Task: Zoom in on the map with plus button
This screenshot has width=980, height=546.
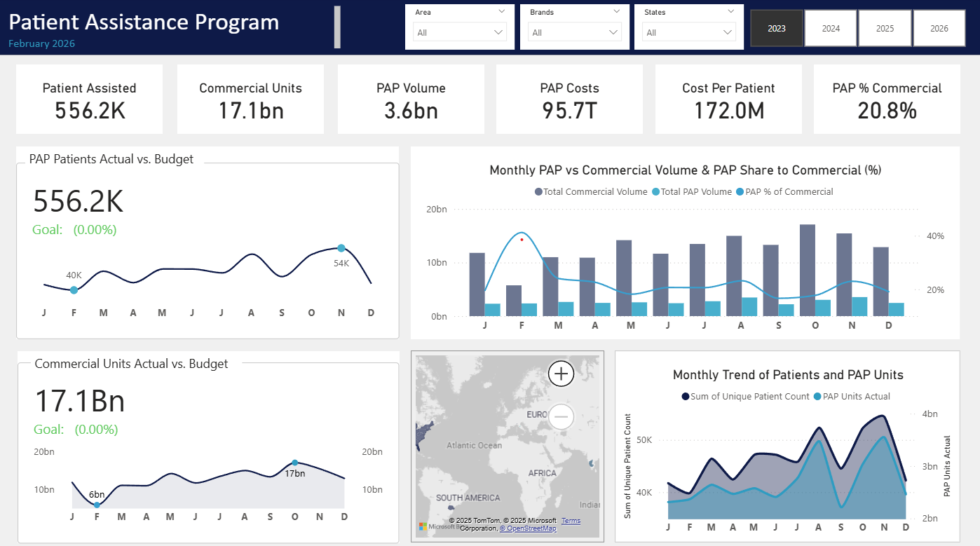Action: point(561,374)
